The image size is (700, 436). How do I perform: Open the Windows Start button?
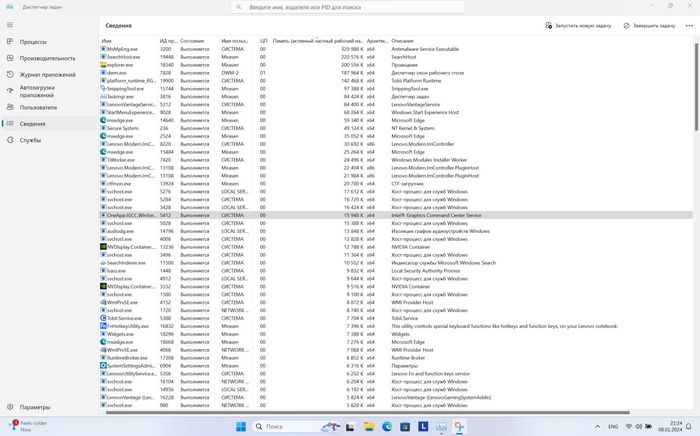pos(241,427)
